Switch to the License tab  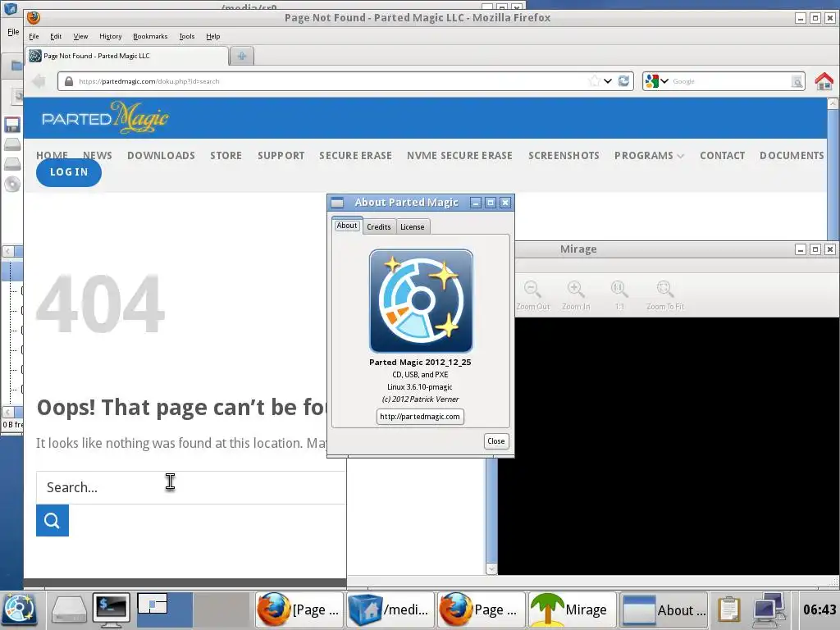pyautogui.click(x=412, y=226)
